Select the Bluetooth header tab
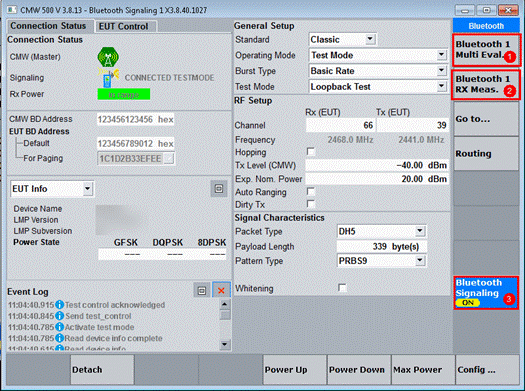 point(486,26)
